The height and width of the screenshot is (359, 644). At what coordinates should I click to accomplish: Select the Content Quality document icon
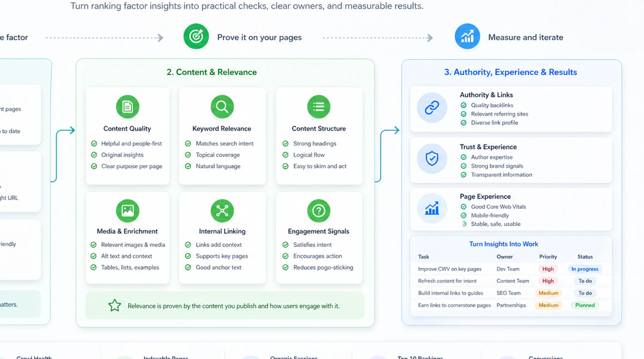pos(128,107)
